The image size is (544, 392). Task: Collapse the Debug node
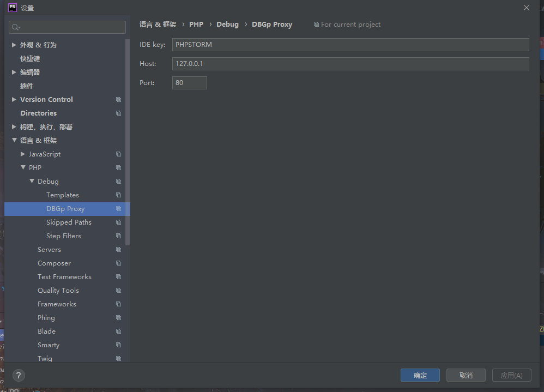32,181
